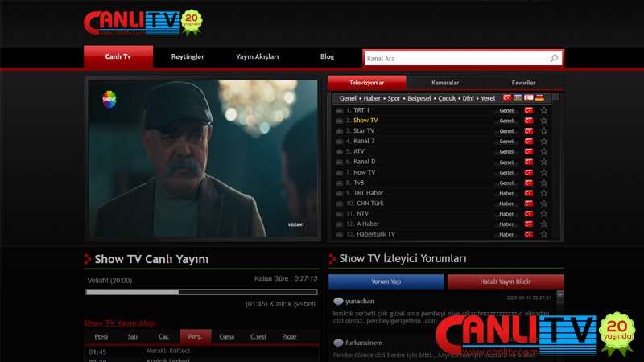Filter the channel list by Spor
This screenshot has width=644, height=362.
tap(394, 98)
